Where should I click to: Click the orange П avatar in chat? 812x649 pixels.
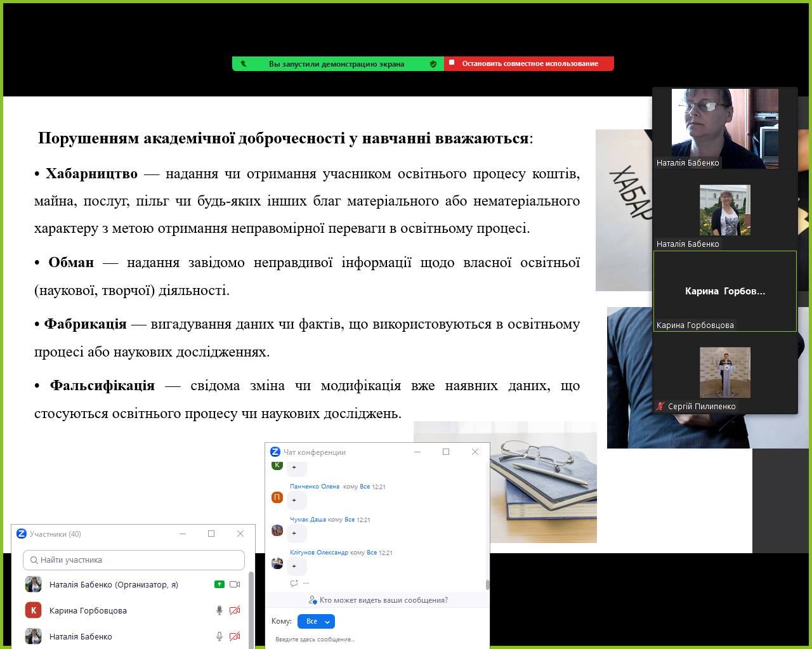(x=277, y=497)
